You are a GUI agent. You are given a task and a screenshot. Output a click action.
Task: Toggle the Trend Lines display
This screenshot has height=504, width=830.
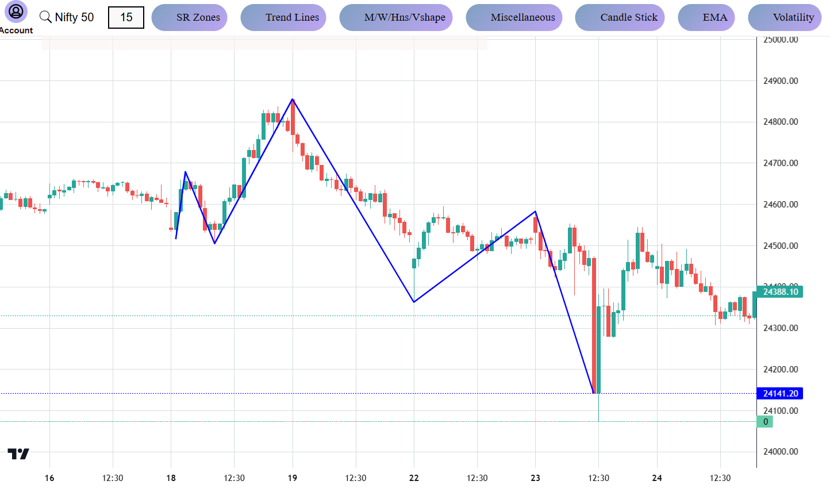[283, 17]
